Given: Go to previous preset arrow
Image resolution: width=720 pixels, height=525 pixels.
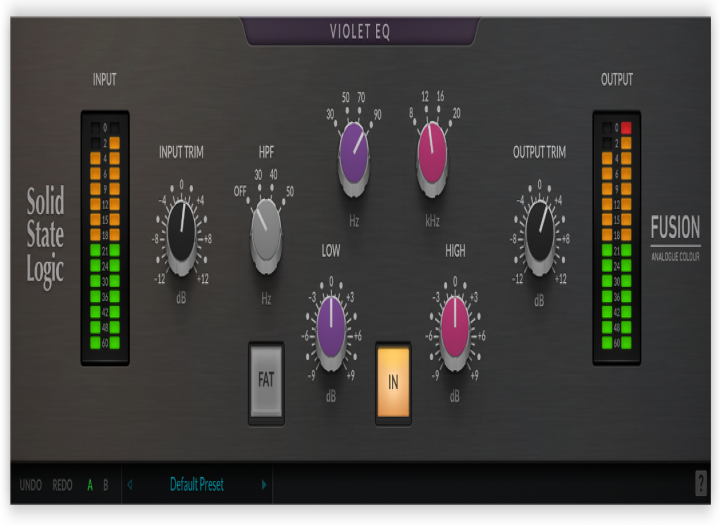Looking at the screenshot, I should tap(130, 485).
